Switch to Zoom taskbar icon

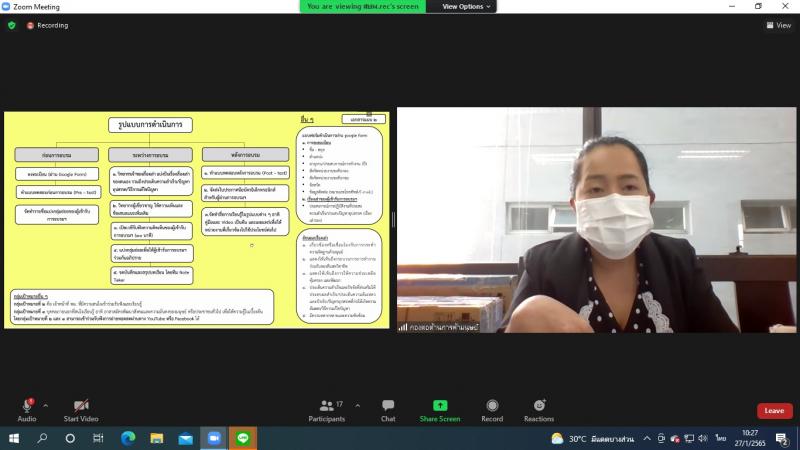click(214, 438)
